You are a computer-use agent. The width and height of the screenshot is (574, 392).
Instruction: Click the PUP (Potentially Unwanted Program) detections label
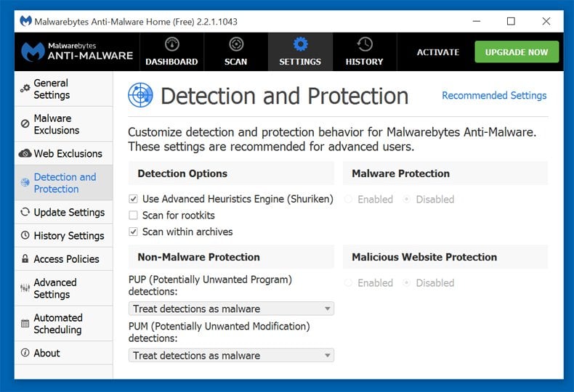(210, 285)
